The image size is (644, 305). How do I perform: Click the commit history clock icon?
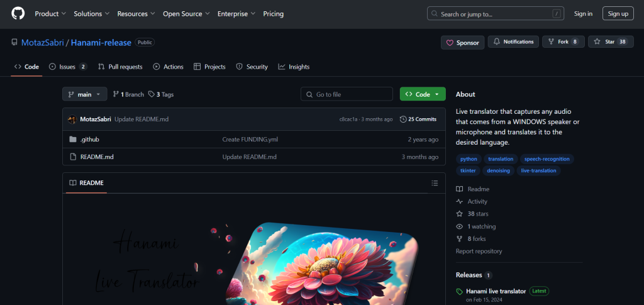(x=402, y=119)
